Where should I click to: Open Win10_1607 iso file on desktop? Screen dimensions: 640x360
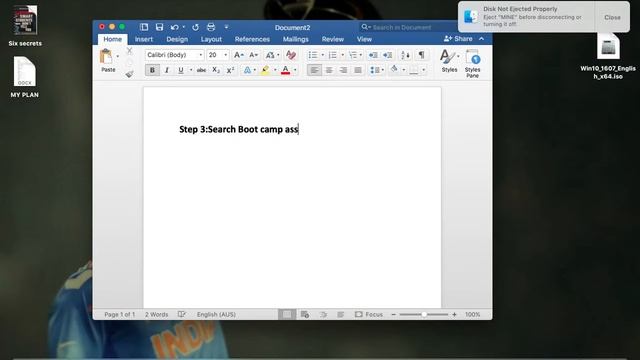[x=608, y=56]
